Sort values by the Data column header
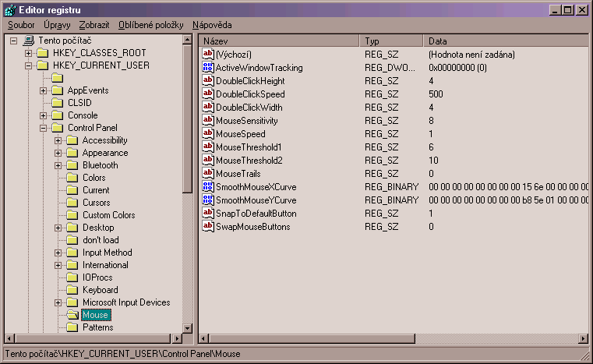Image resolution: width=593 pixels, height=364 pixels. click(506, 41)
